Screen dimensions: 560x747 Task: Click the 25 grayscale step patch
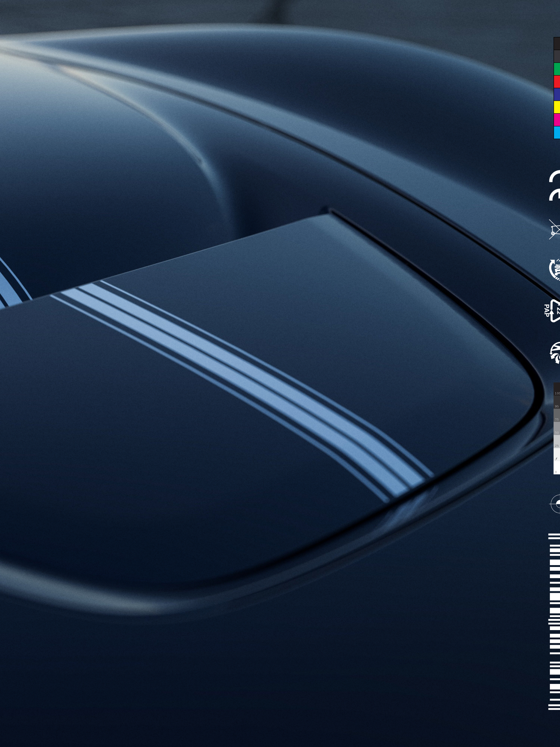557,441
